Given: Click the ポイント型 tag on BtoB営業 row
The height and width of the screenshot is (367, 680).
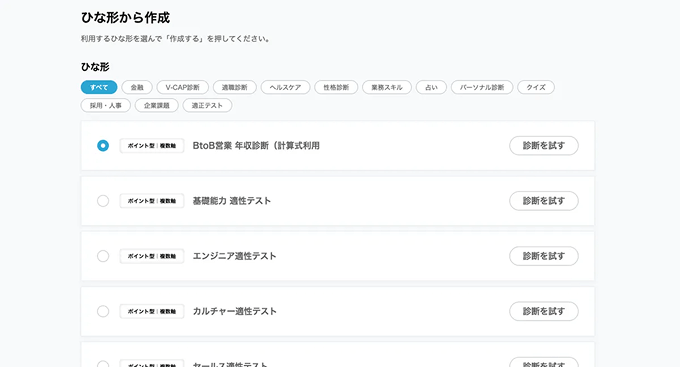Looking at the screenshot, I should pyautogui.click(x=152, y=146).
